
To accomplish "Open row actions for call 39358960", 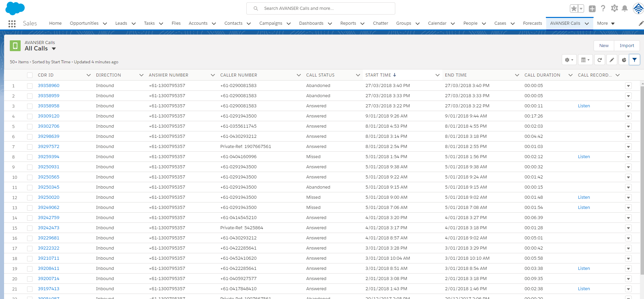I will click(x=628, y=86).
